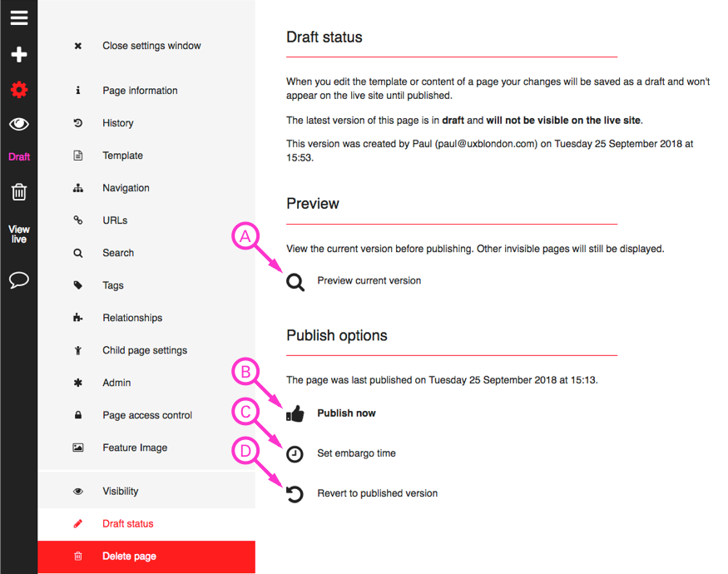Click the plus add-page icon

coord(18,55)
